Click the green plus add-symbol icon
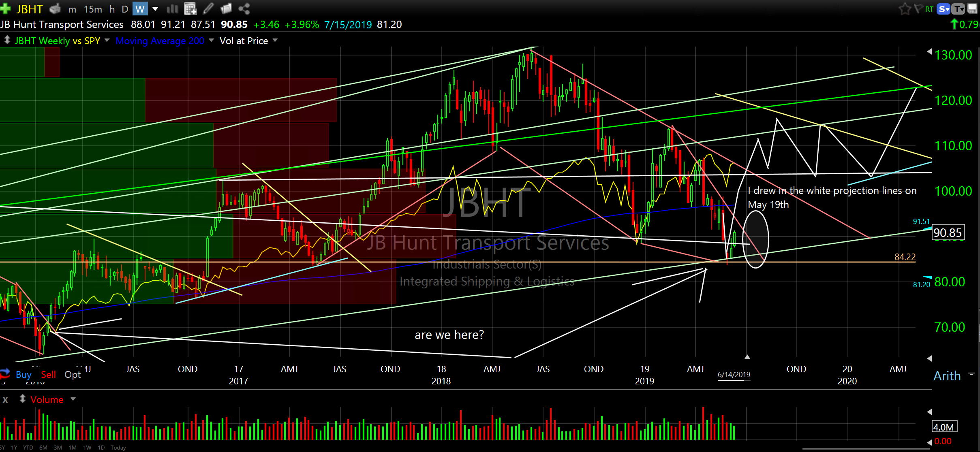 coord(6,9)
